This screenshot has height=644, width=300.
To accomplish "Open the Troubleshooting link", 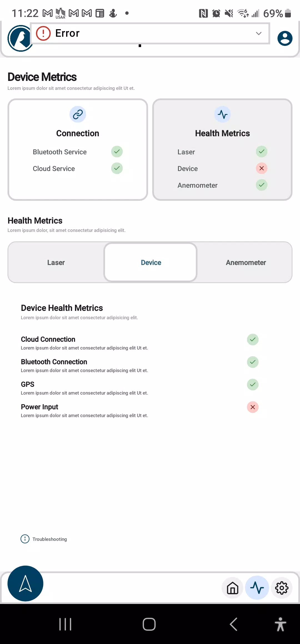I will tap(50, 539).
